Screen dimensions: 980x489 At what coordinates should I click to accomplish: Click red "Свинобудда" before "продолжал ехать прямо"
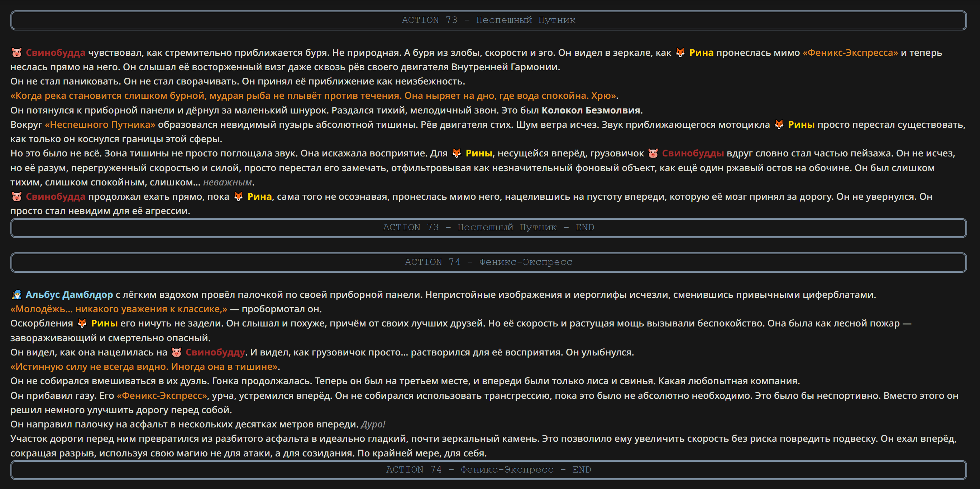pos(56,197)
